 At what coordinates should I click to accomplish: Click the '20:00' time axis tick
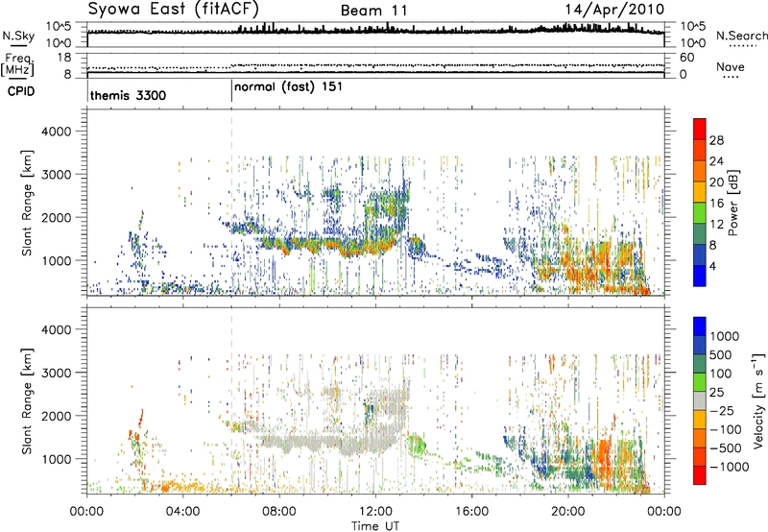click(568, 512)
